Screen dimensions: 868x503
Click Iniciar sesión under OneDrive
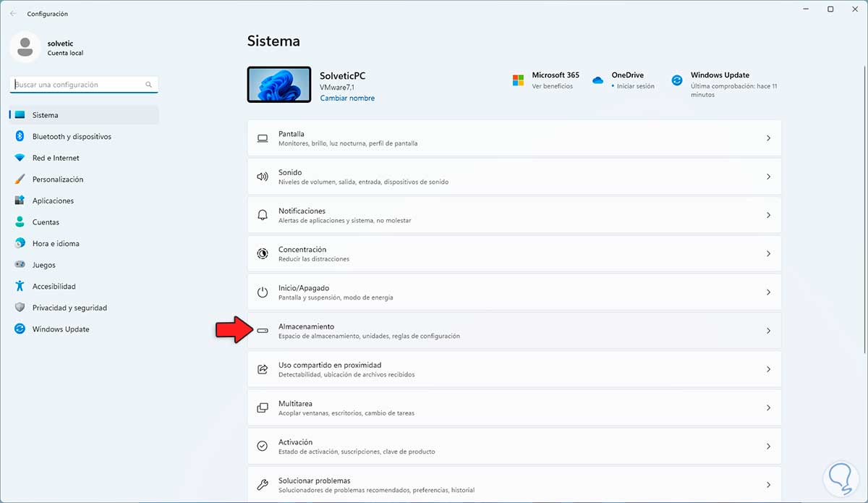pos(635,86)
